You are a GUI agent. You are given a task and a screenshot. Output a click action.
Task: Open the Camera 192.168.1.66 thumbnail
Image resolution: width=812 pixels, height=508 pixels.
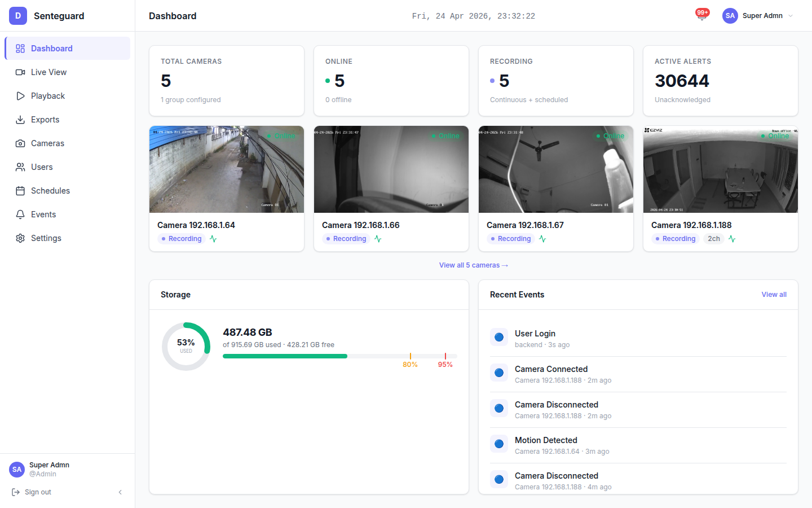point(391,169)
